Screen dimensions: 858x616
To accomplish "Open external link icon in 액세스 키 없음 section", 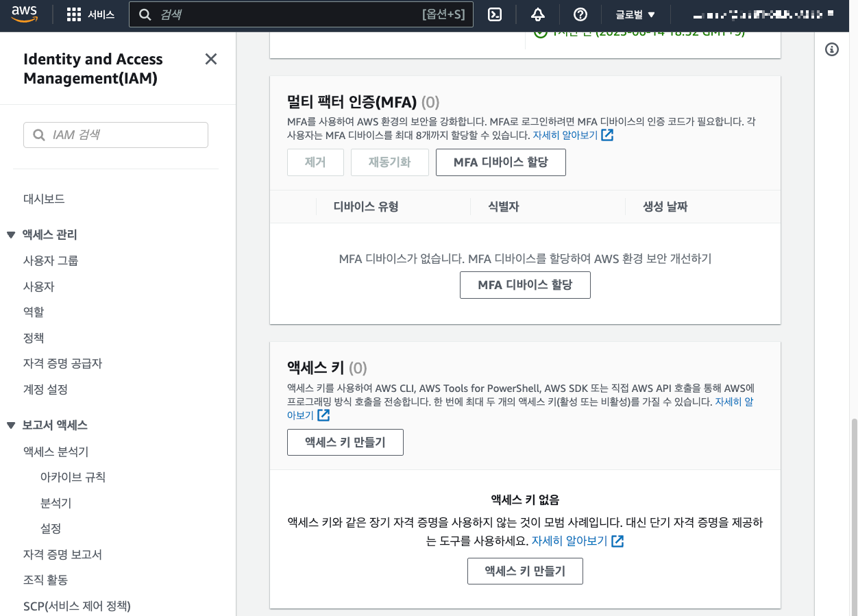I will pos(617,541).
